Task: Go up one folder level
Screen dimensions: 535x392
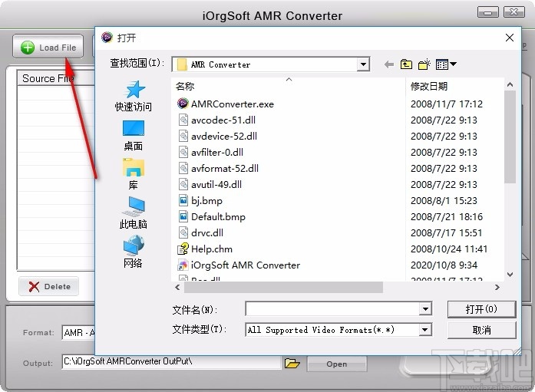Action: 406,64
